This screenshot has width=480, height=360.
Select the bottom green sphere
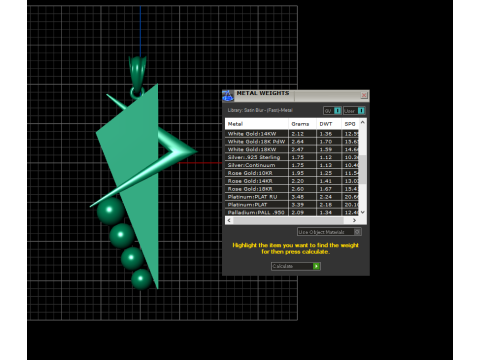141,279
